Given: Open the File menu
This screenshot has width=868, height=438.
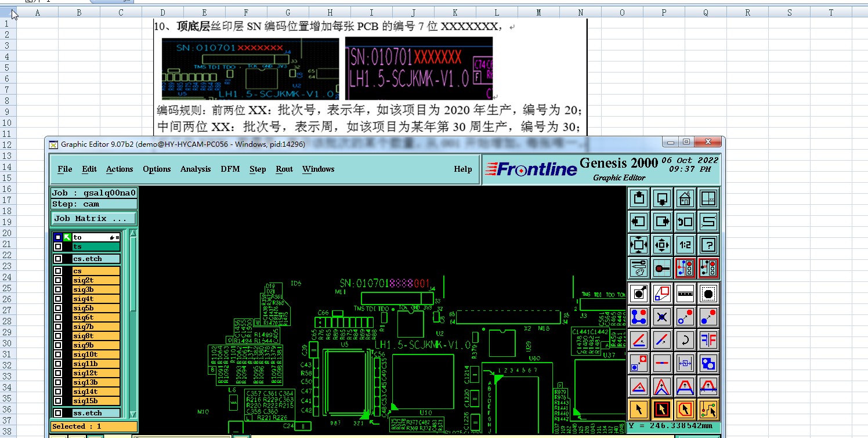Looking at the screenshot, I should pyautogui.click(x=65, y=169).
